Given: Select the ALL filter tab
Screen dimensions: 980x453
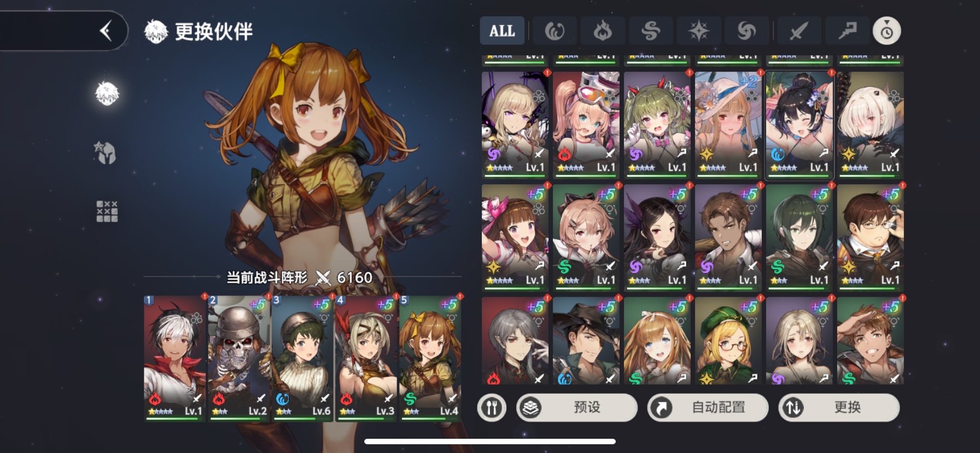Looking at the screenshot, I should pyautogui.click(x=502, y=31).
